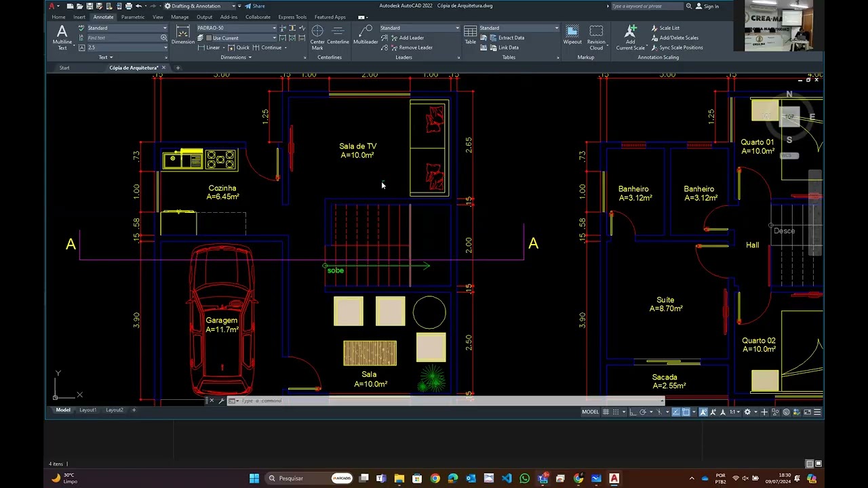Image resolution: width=868 pixels, height=488 pixels.
Task: Save the drawing using the floppy icon
Action: point(90,6)
